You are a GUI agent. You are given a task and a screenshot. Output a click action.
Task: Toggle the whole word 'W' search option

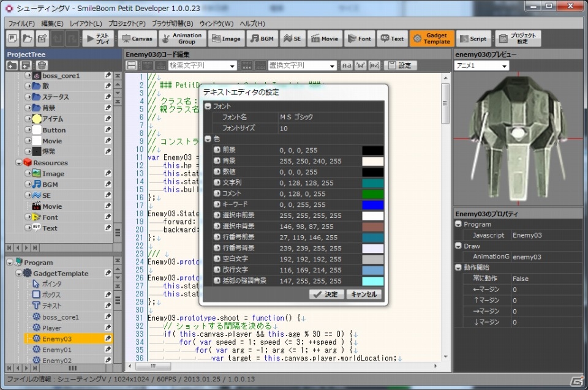pos(360,66)
